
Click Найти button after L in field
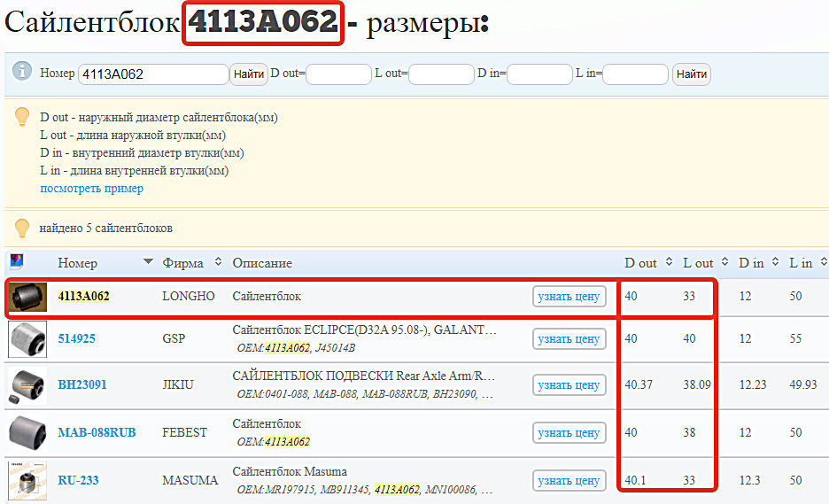[x=692, y=74]
